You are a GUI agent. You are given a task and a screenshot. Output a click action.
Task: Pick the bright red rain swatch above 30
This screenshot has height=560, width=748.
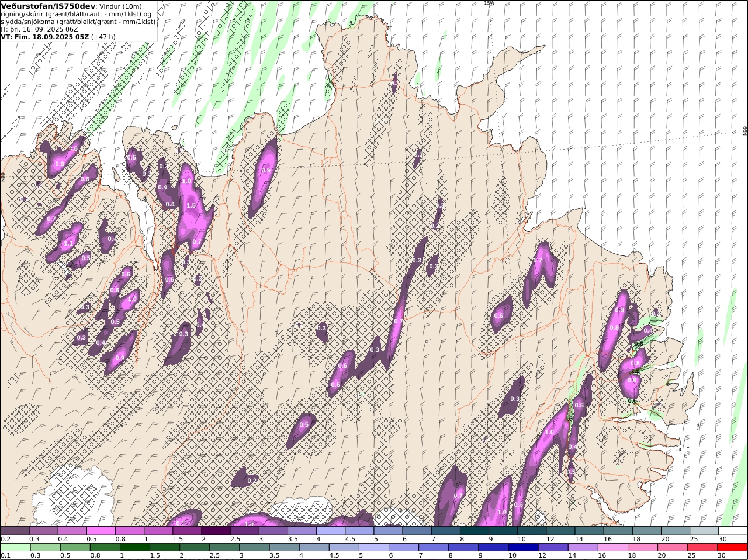pos(733,547)
